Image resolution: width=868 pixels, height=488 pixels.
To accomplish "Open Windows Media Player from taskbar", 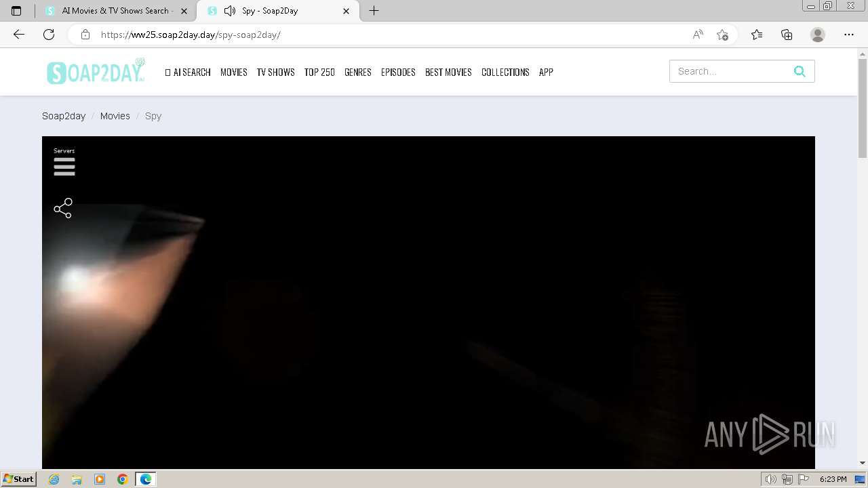I will click(100, 479).
